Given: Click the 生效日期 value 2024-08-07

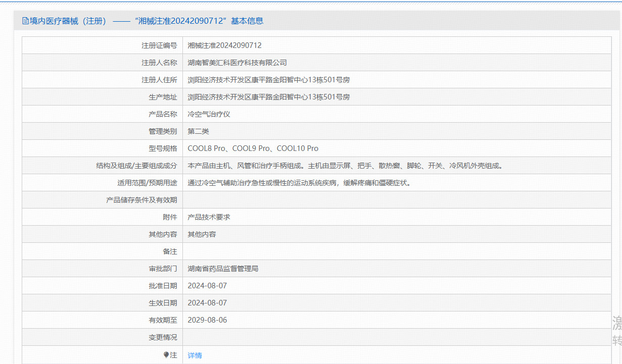Looking at the screenshot, I should point(207,303).
